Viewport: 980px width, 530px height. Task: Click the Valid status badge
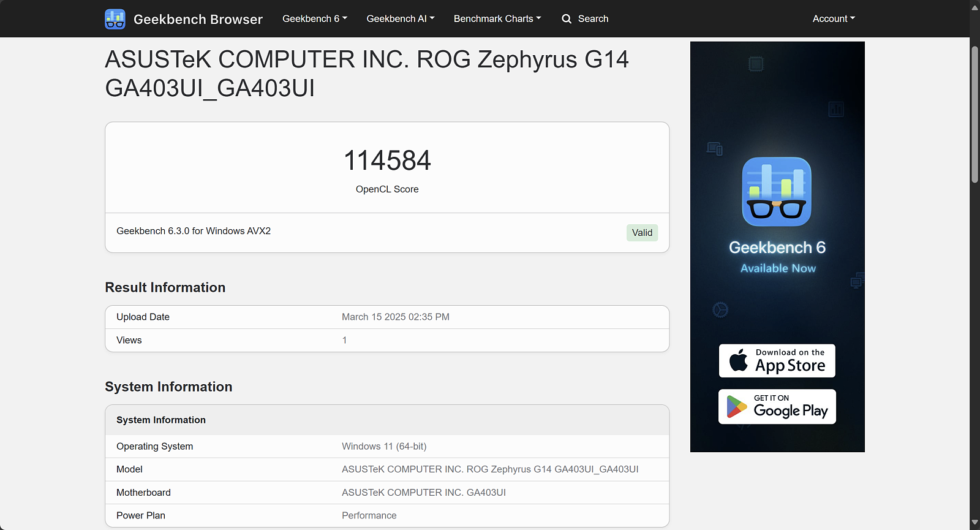(642, 233)
